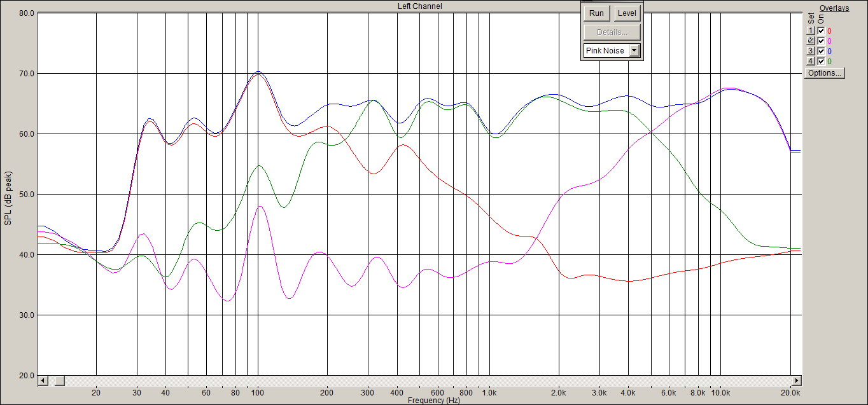
Task: Open overlay Options dialog
Action: (825, 73)
